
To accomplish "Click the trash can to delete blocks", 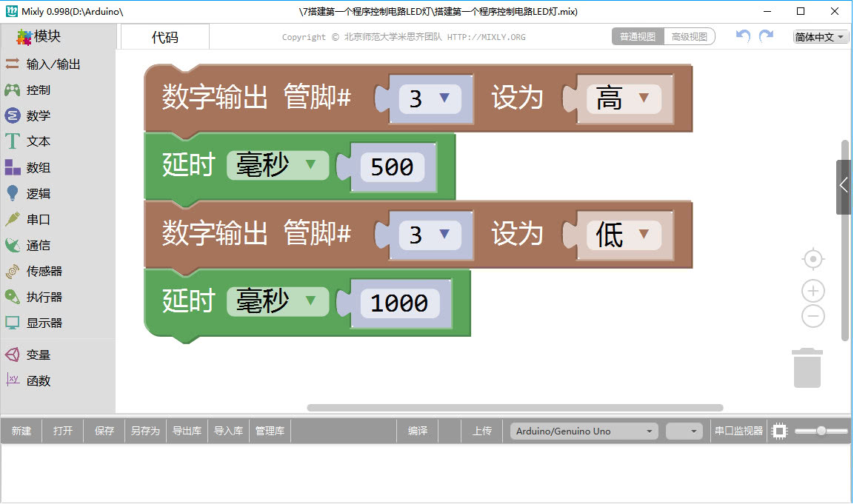I will 807,367.
